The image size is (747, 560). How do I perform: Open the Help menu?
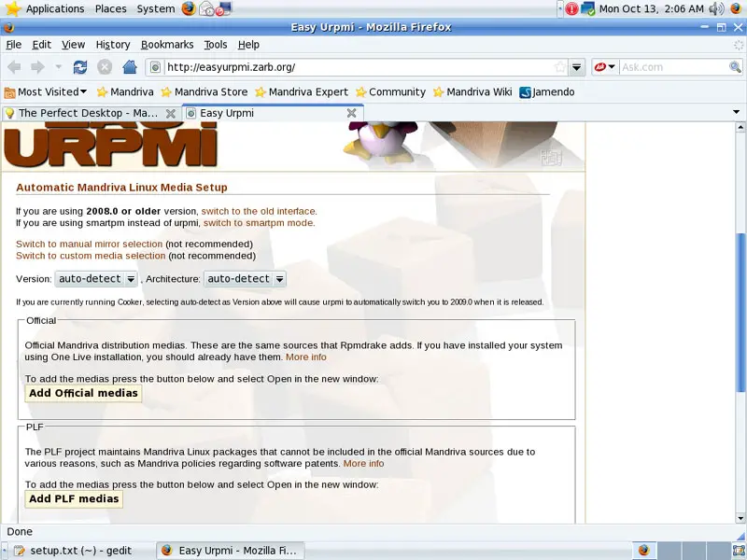click(x=248, y=45)
